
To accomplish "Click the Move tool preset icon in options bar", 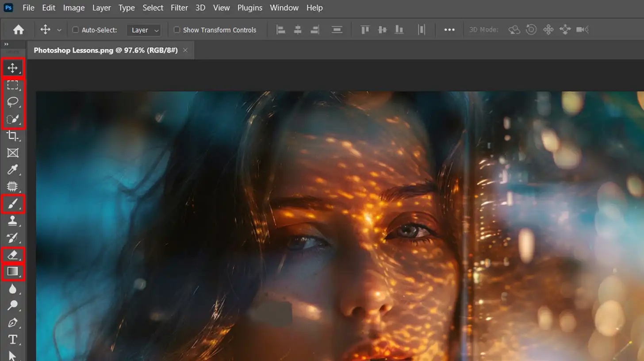I will (45, 30).
